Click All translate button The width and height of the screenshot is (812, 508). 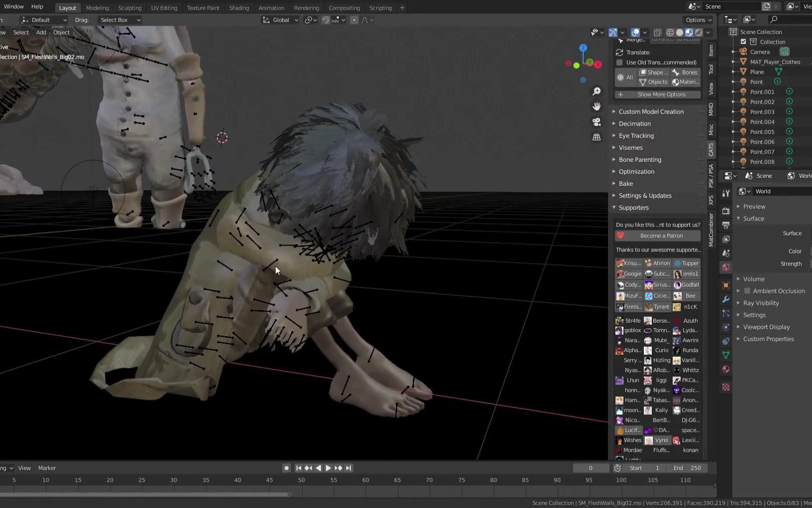click(626, 77)
